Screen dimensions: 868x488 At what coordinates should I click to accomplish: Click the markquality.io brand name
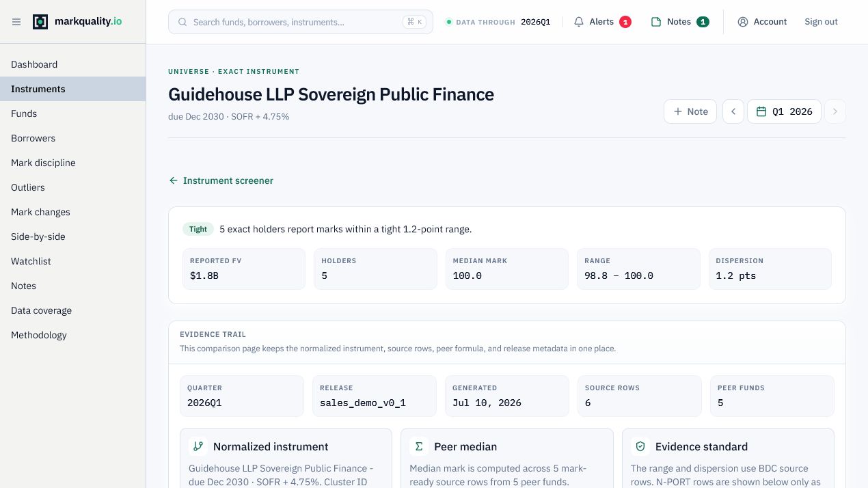tap(87, 21)
